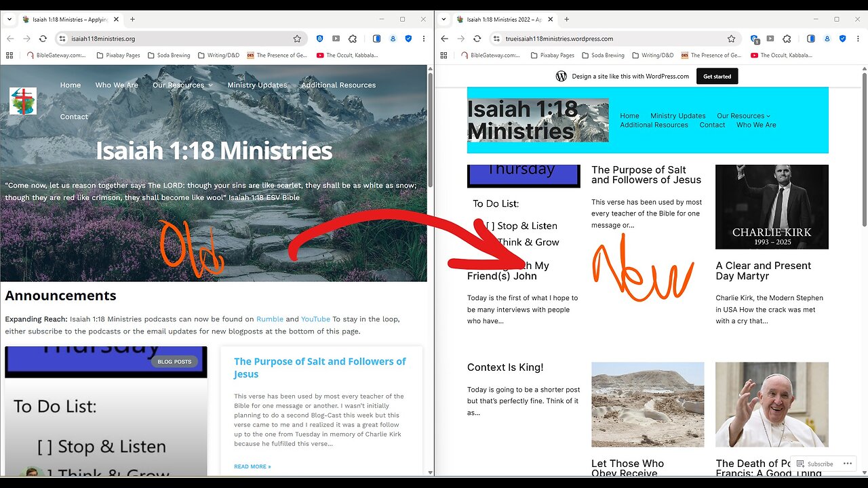Open apps grid in right bookmarks bar

click(443, 56)
